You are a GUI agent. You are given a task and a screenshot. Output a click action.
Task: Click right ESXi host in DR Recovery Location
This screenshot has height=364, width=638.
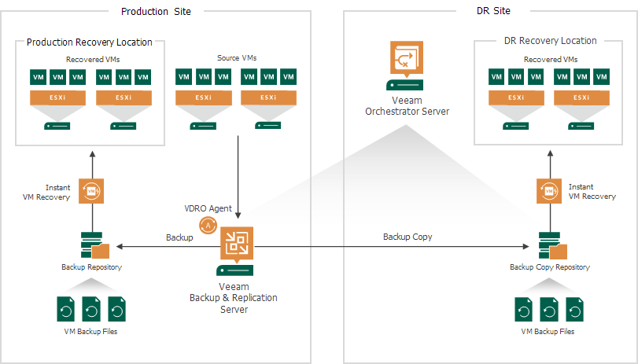[581, 97]
